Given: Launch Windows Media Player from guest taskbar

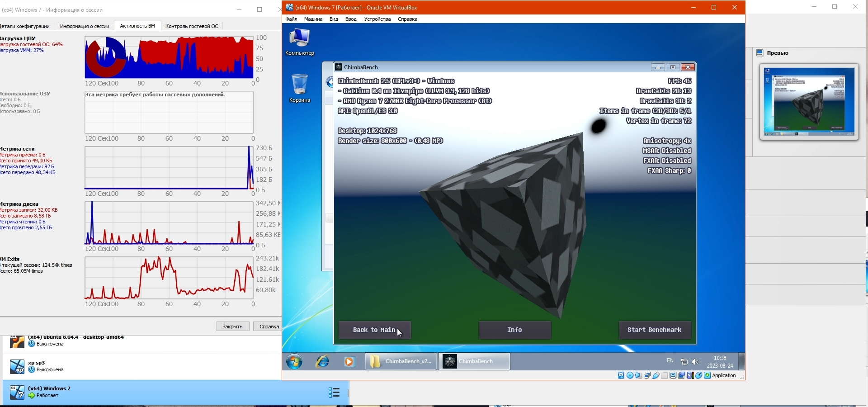Looking at the screenshot, I should tap(349, 361).
